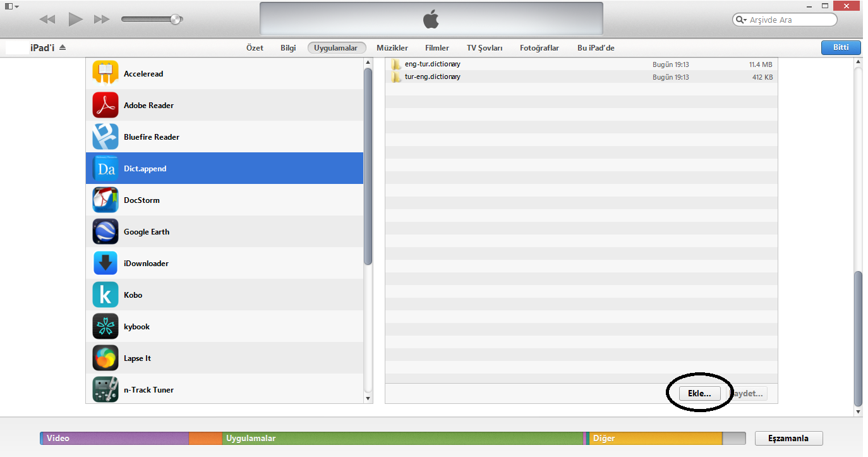Click app list scrollbar up arrow
This screenshot has width=868, height=457.
point(368,63)
